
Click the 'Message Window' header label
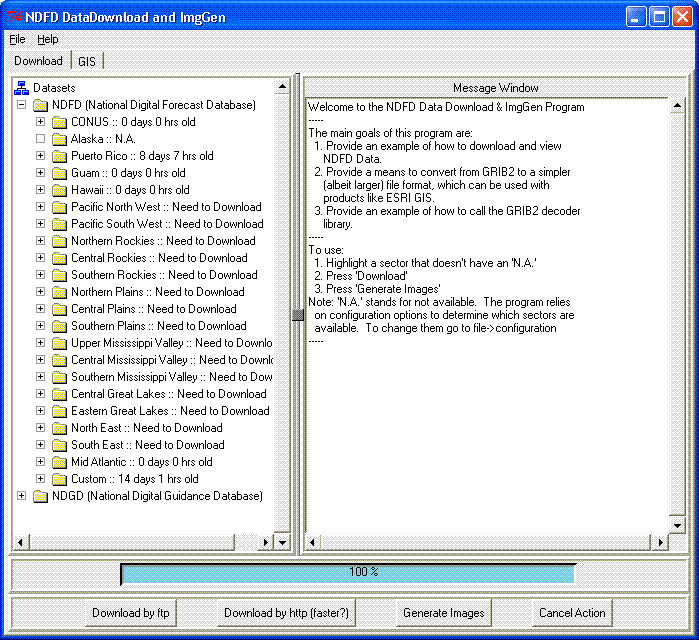[496, 88]
